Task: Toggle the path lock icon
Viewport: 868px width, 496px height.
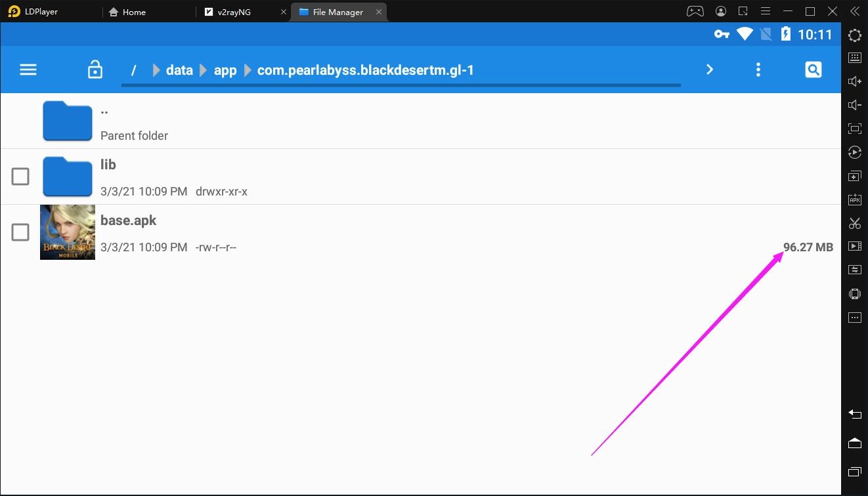Action: [x=95, y=69]
